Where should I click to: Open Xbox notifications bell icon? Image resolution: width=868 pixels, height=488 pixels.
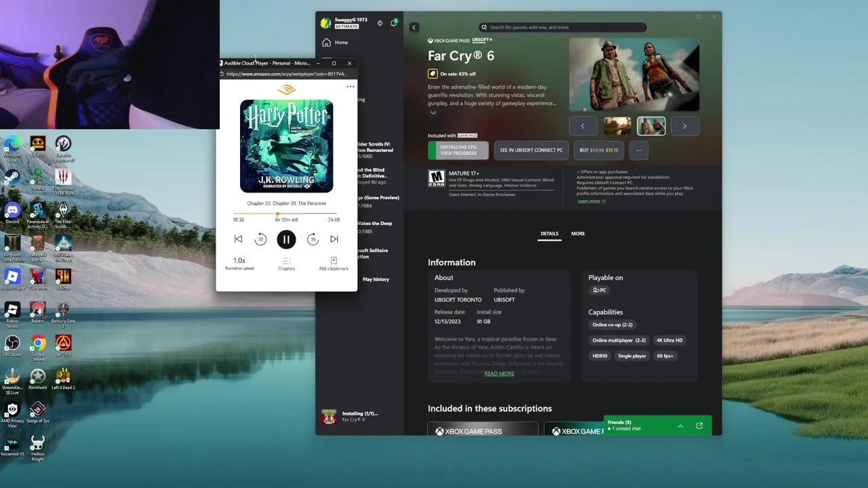tap(393, 23)
